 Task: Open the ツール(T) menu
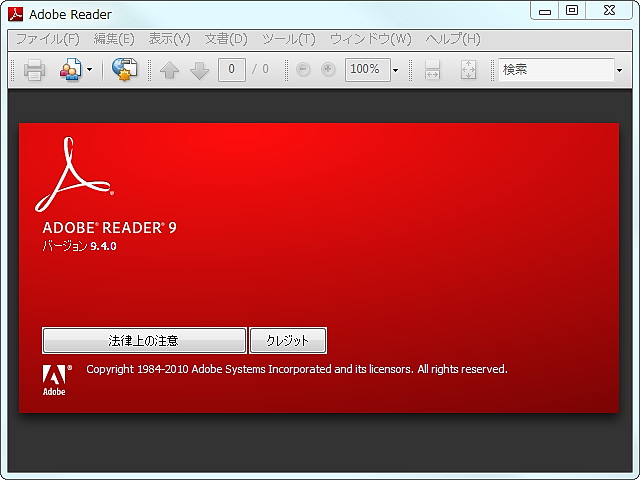289,39
